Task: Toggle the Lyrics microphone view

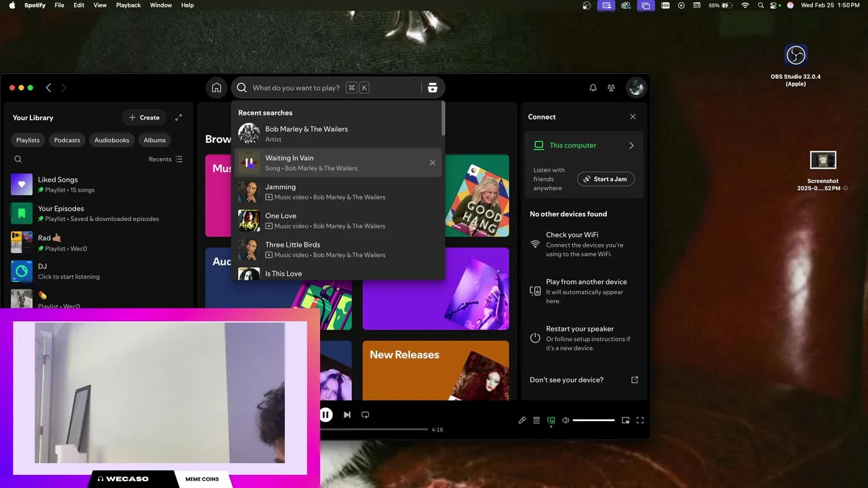Action: 522,420
